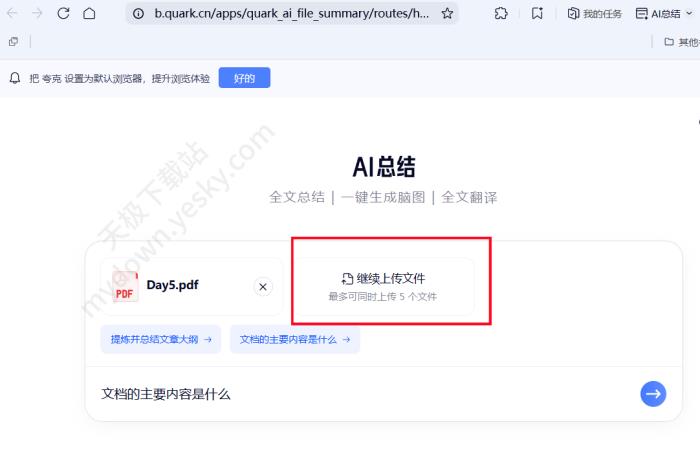Select the 提炼并总结文章大纲 suggestion

tap(161, 340)
